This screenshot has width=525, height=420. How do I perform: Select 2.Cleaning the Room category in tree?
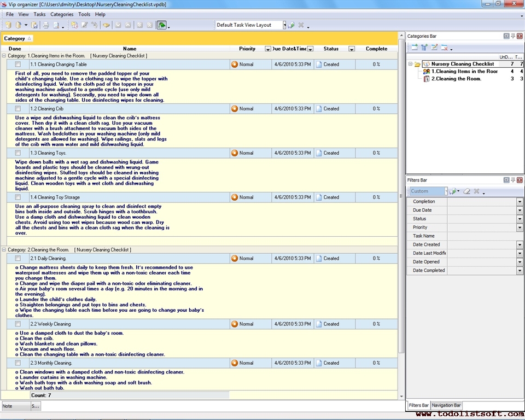pos(456,79)
